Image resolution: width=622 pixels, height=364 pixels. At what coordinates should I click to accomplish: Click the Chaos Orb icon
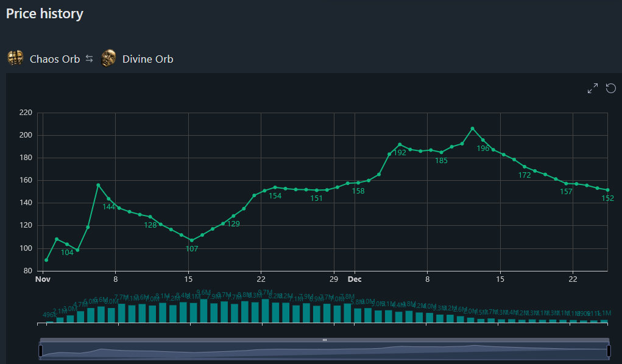click(15, 58)
